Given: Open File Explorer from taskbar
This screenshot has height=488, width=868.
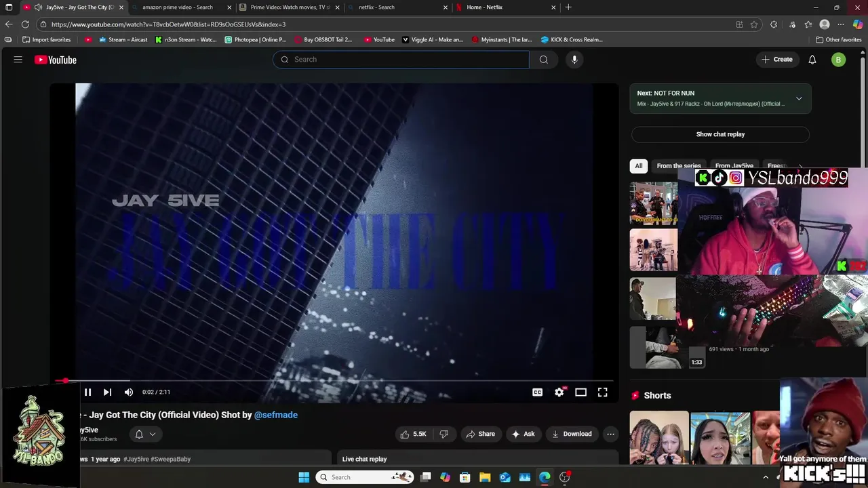Looking at the screenshot, I should pyautogui.click(x=485, y=477).
